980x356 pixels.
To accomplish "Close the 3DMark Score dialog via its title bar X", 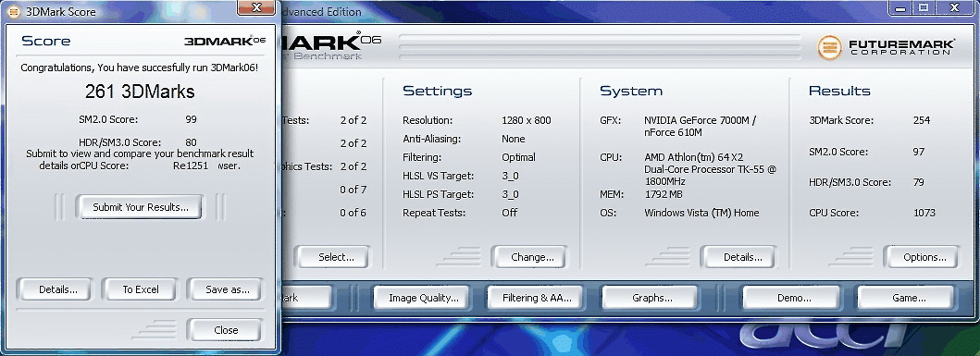I will tap(257, 8).
